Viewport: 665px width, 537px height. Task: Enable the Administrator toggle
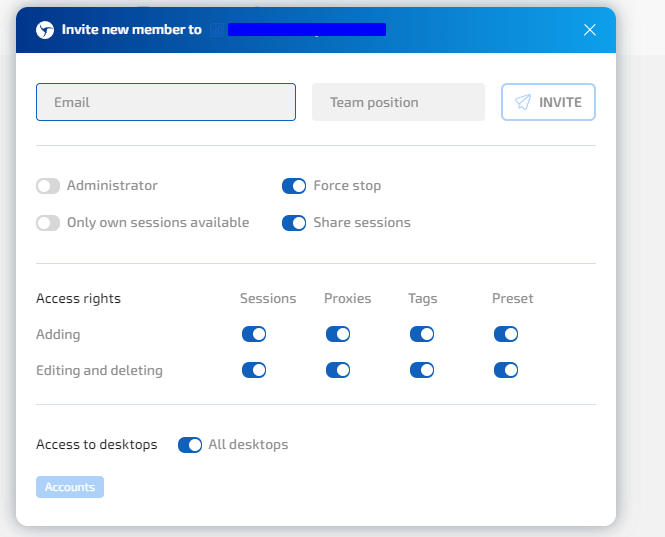point(48,186)
